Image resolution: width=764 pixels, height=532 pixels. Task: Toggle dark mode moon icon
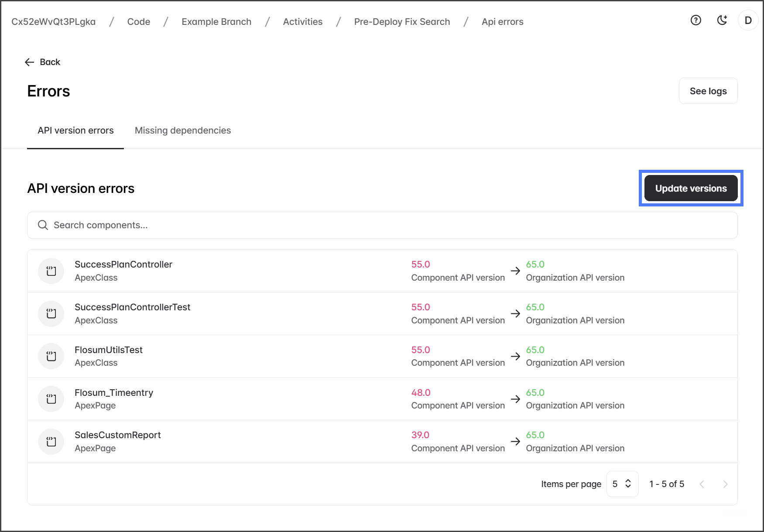722,21
